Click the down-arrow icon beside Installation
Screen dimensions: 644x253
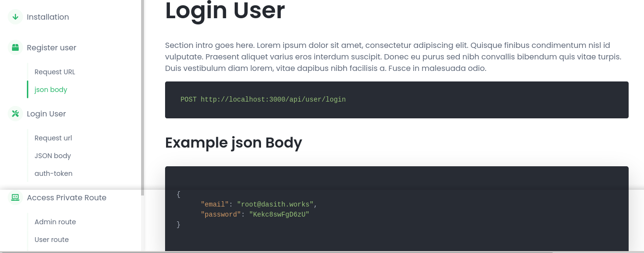coord(15,17)
